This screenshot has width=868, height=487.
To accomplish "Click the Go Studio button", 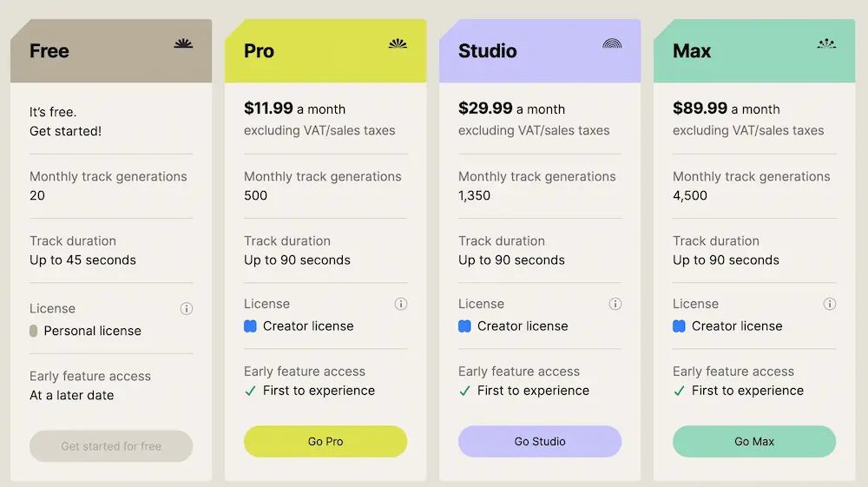I will (x=540, y=441).
